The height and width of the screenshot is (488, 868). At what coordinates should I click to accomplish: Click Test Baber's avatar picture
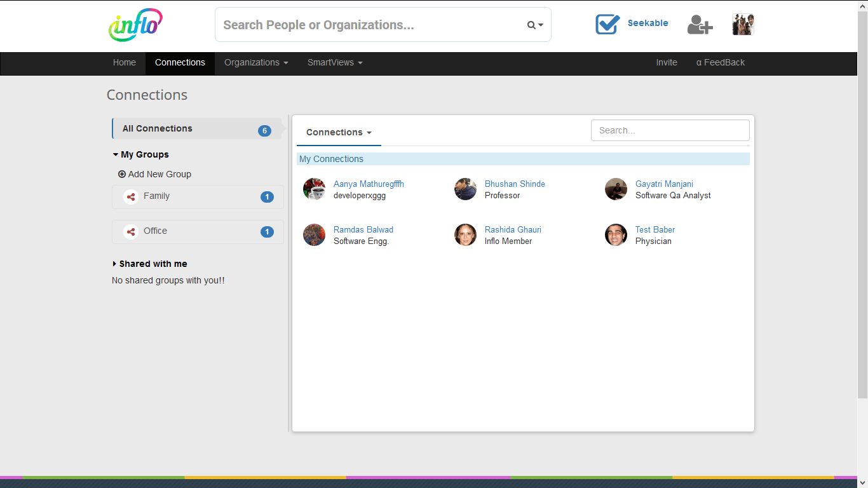pos(616,234)
